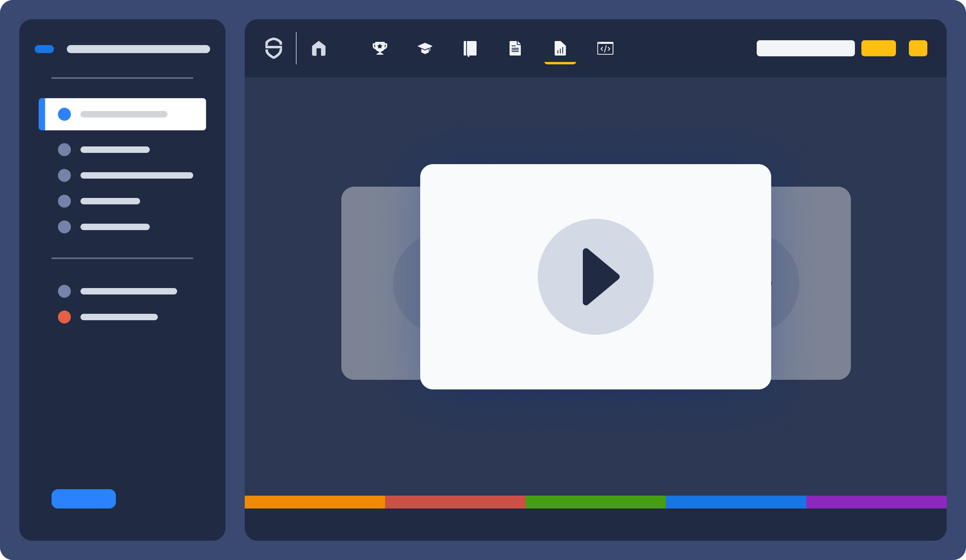Switch to the chart tab with yellow underline

pos(560,48)
